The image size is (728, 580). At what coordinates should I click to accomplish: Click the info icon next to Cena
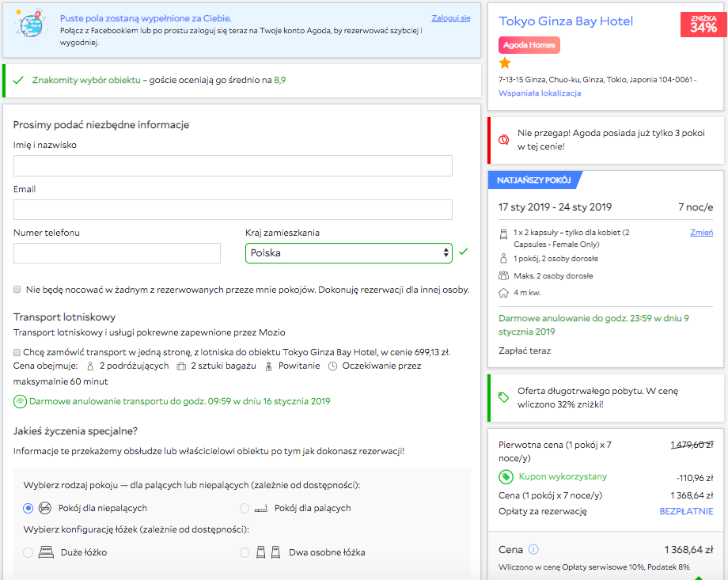point(533,550)
